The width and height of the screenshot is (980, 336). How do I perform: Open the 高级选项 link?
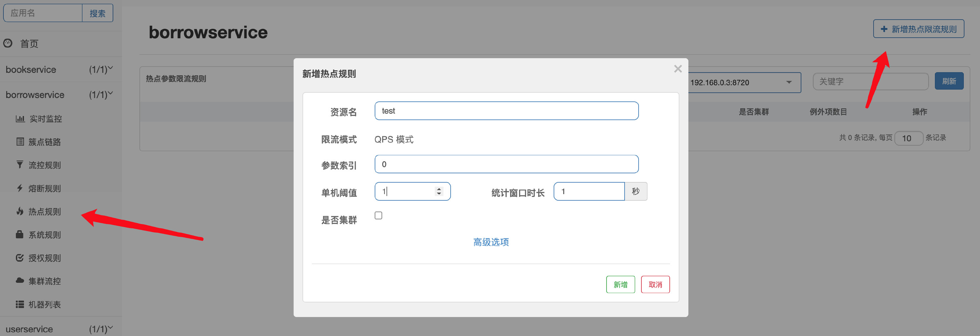(x=491, y=242)
